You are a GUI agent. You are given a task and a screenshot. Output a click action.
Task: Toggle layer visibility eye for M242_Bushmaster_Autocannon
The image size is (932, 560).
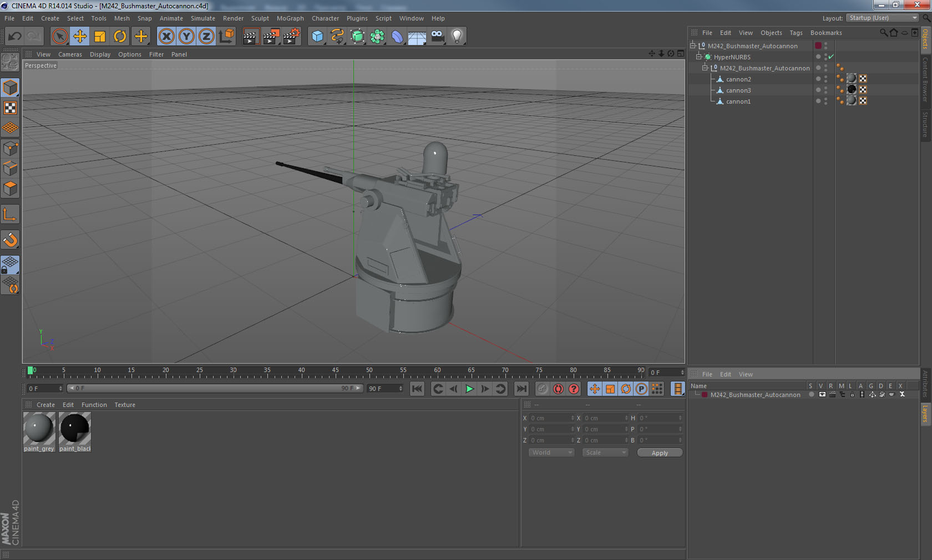coord(822,395)
